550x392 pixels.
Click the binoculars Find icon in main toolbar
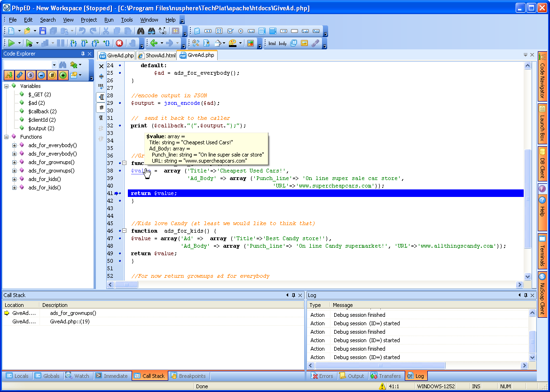point(140,31)
